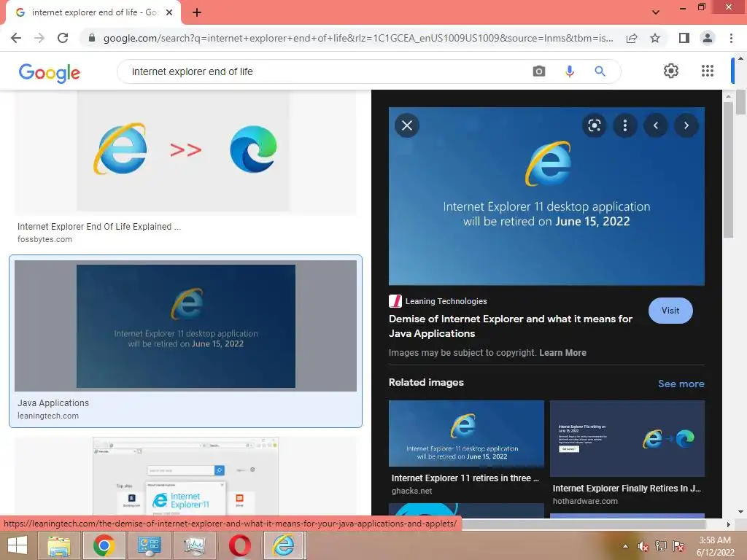Screen dimensions: 747x560
Task: Select the hothardware.com related image
Action: coord(627,438)
